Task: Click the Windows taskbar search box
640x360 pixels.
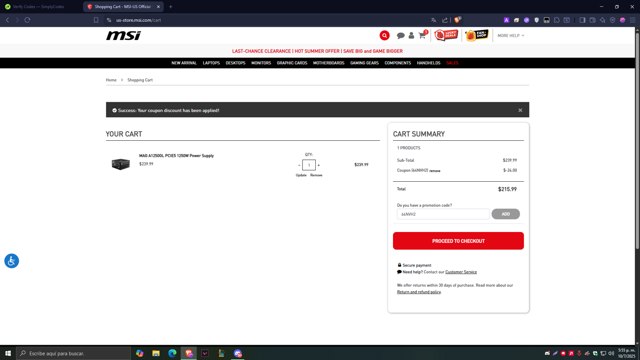Action: (73, 353)
